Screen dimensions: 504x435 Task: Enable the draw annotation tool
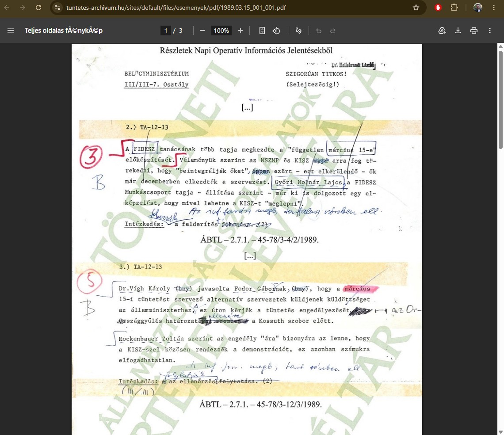(298, 31)
